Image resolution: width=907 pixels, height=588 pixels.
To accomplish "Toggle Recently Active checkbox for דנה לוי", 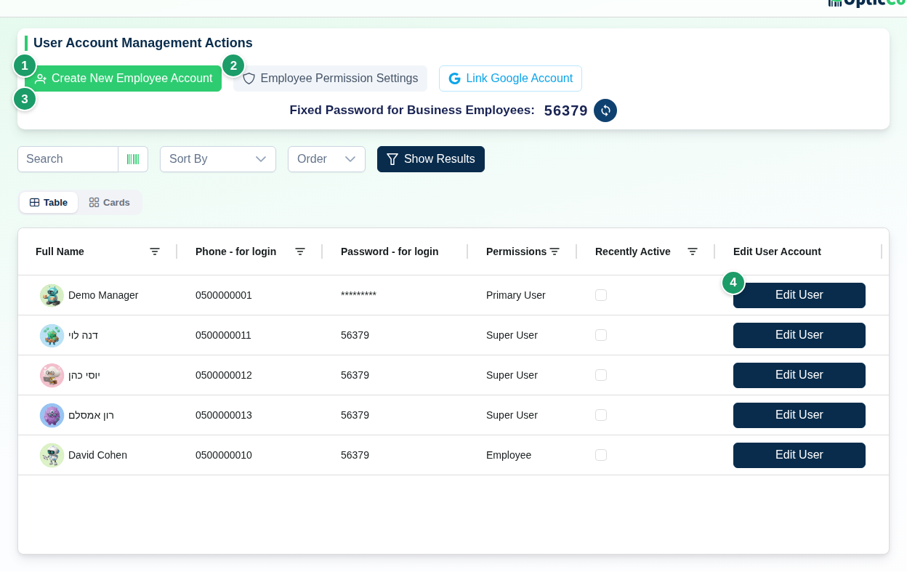I will [601, 335].
